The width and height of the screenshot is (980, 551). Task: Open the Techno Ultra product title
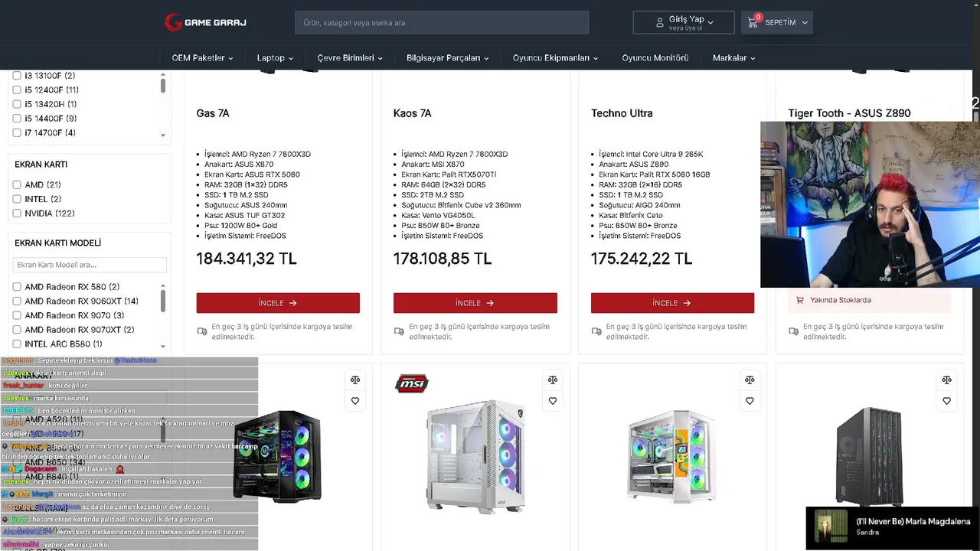click(x=622, y=113)
